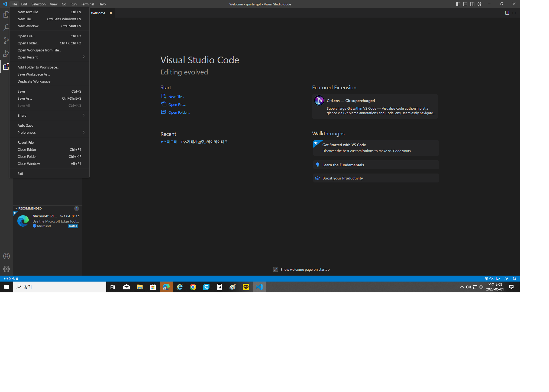Click errors and warnings status indicator
Image resolution: width=549 pixels, height=392 pixels.
coord(11,279)
